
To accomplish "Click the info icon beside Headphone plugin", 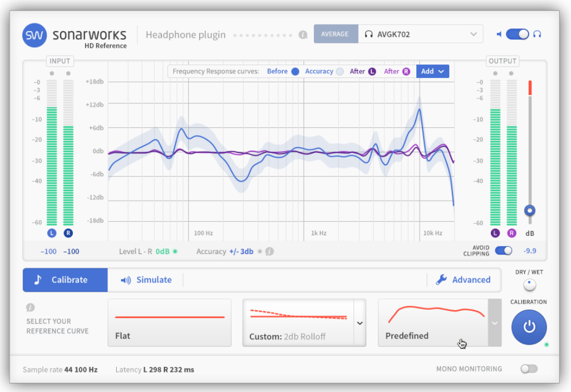I will click(303, 34).
